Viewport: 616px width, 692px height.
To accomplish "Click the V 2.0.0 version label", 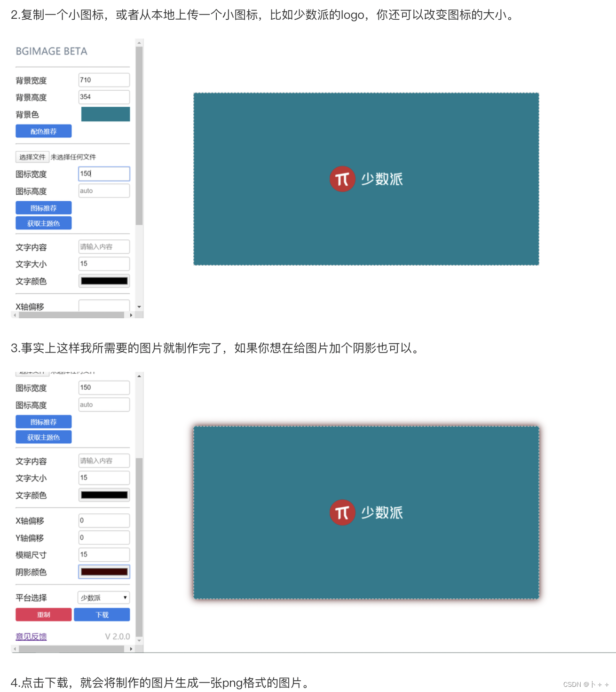I will (x=118, y=637).
